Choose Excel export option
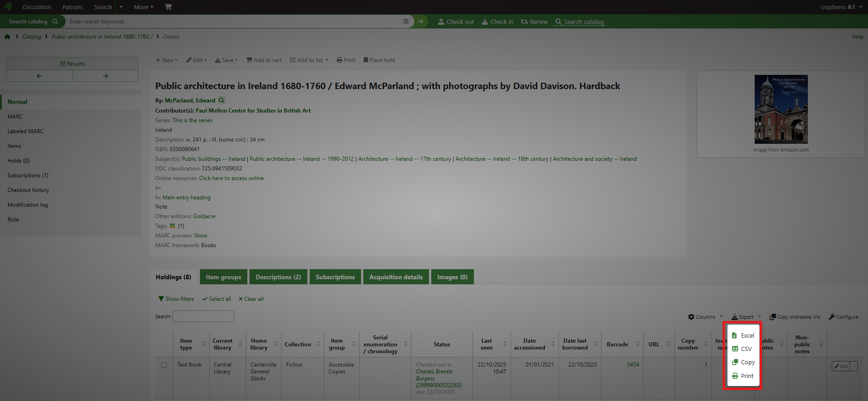 (743, 335)
